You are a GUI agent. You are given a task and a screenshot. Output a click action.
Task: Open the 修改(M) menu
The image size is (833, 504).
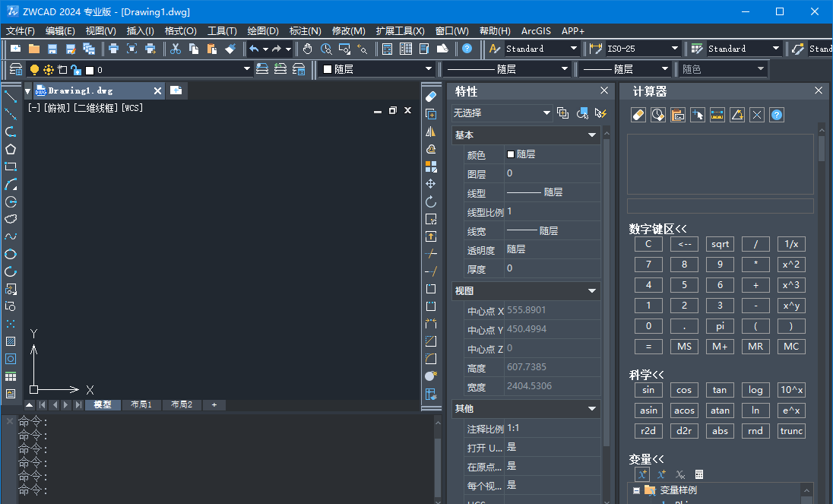(349, 31)
